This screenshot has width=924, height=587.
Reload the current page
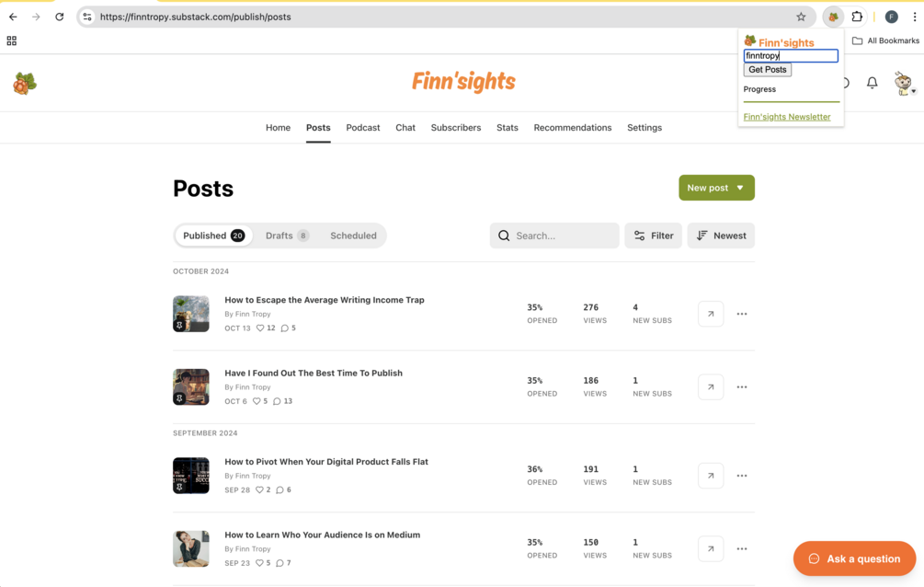point(60,17)
